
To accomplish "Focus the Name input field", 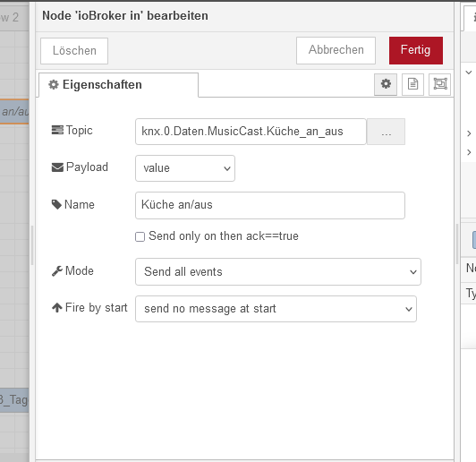I will click(270, 205).
